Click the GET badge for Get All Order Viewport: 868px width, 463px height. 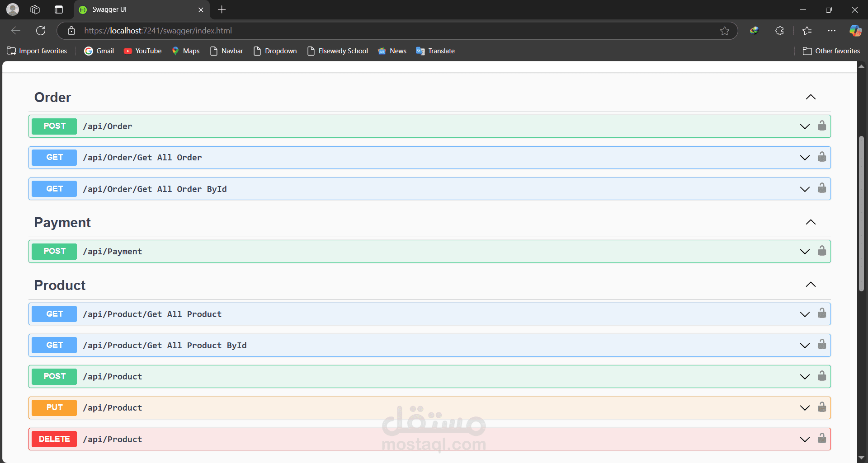54,157
